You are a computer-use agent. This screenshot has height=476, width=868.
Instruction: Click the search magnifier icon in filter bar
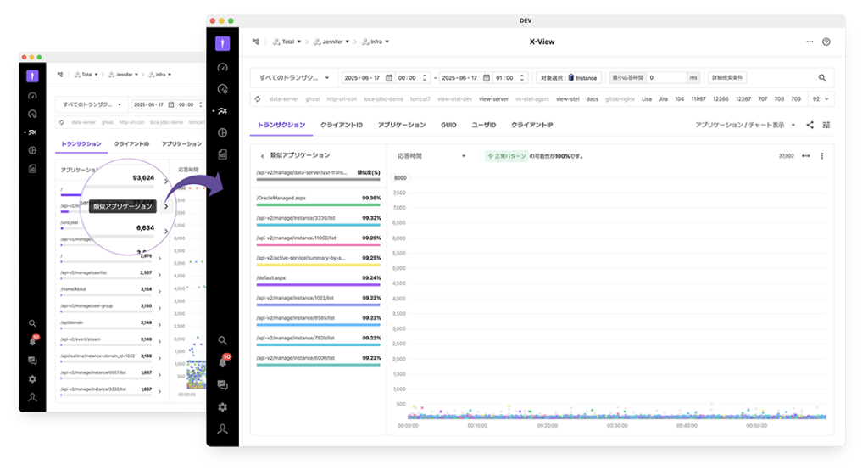[821, 77]
